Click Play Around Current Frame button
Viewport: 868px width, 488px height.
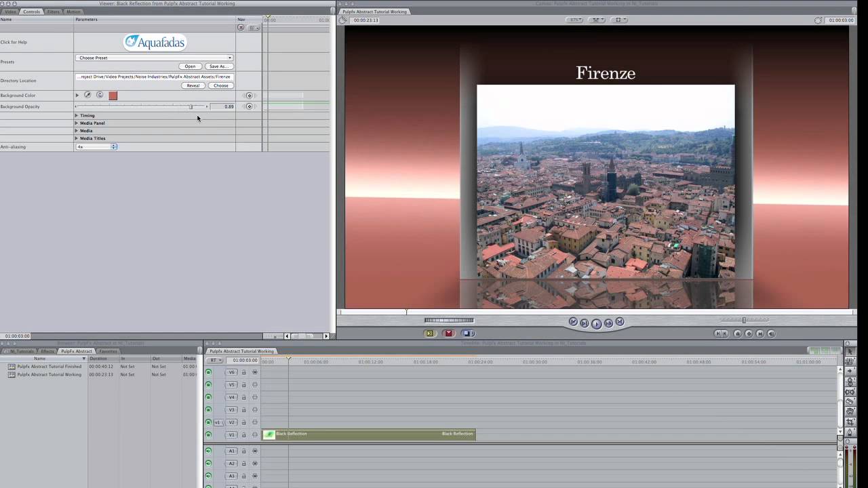pyautogui.click(x=608, y=323)
